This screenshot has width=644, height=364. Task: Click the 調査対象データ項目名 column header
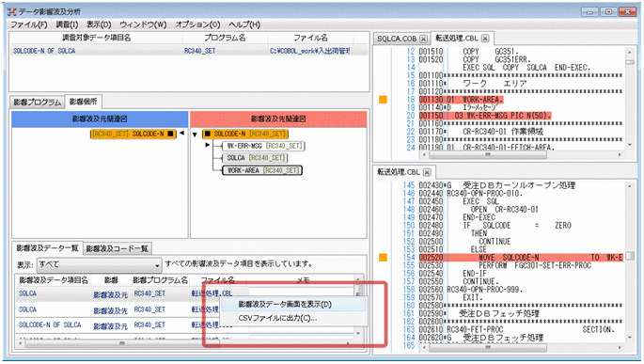coord(96,38)
